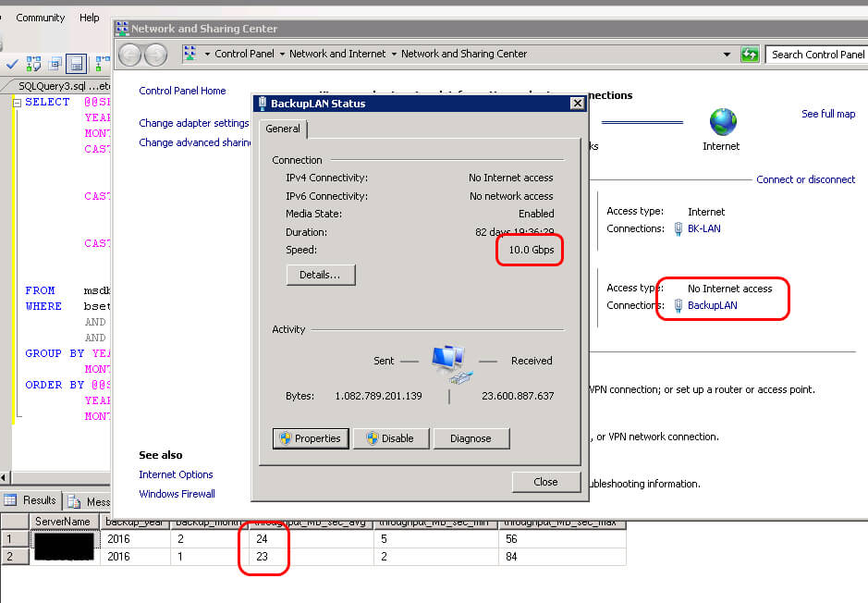Click the Connect or disconnect link
Image resolution: width=868 pixels, height=603 pixels.
pos(805,179)
